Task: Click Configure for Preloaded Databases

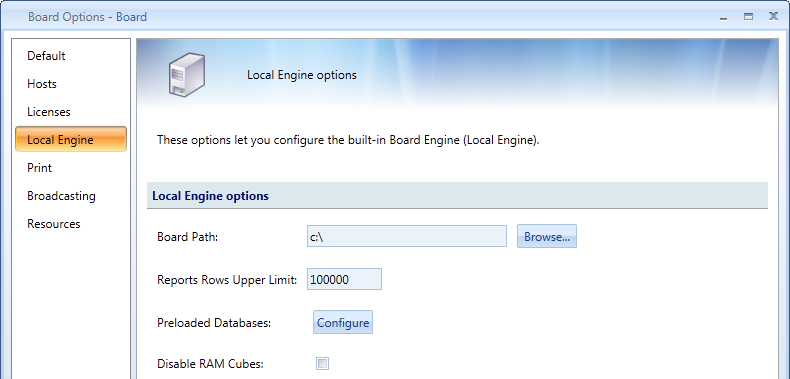Action: pyautogui.click(x=343, y=323)
